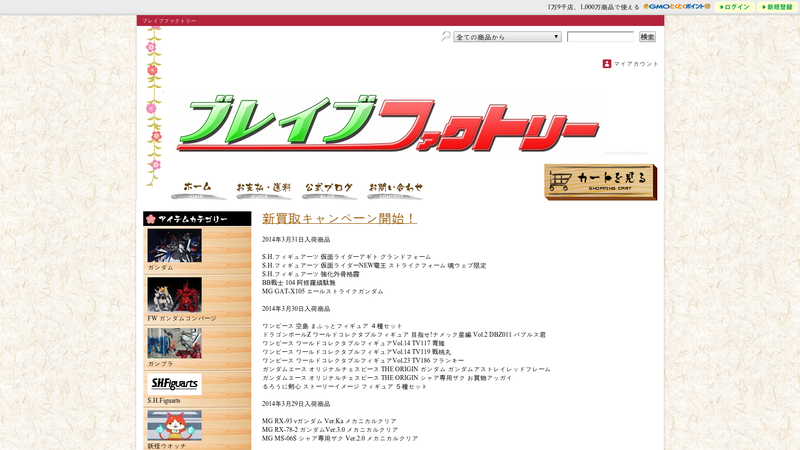Click the ログイン button
800x450 pixels.
pyautogui.click(x=735, y=7)
